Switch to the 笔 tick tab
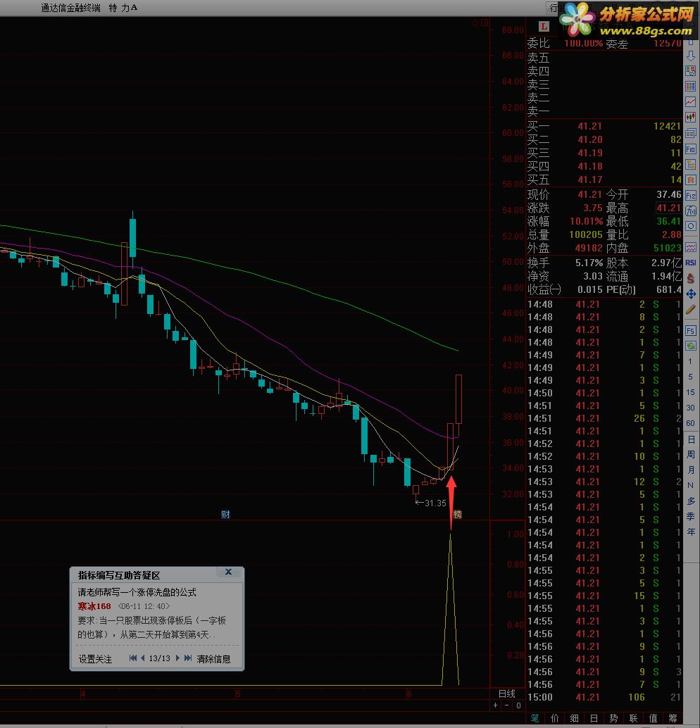The width and height of the screenshot is (700, 728). [x=535, y=718]
